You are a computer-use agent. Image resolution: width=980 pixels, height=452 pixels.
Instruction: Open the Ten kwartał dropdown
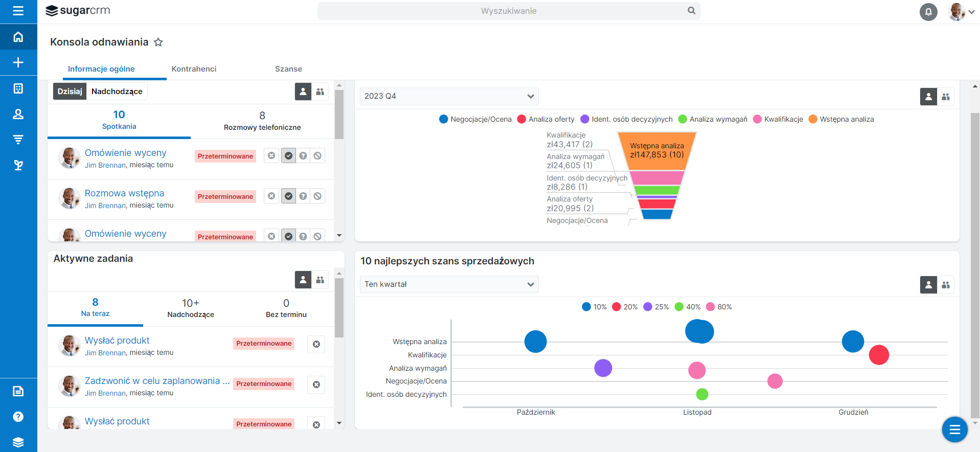(x=448, y=284)
